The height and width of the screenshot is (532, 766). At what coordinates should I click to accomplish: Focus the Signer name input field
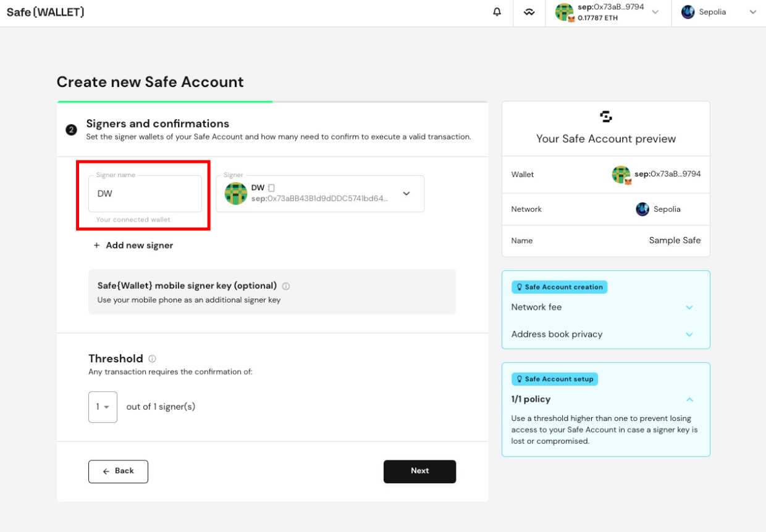coord(145,194)
